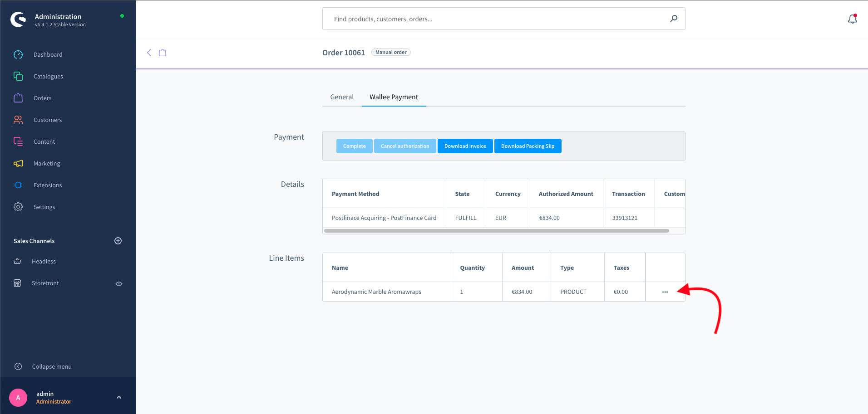This screenshot has width=868, height=414.
Task: Go back using the left arrow icon
Action: [x=149, y=53]
